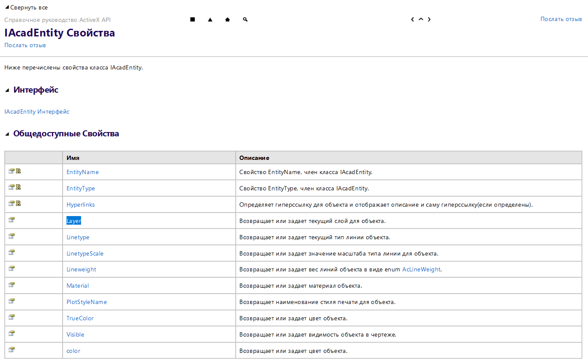Collapse the Интерфейс section

click(7, 90)
